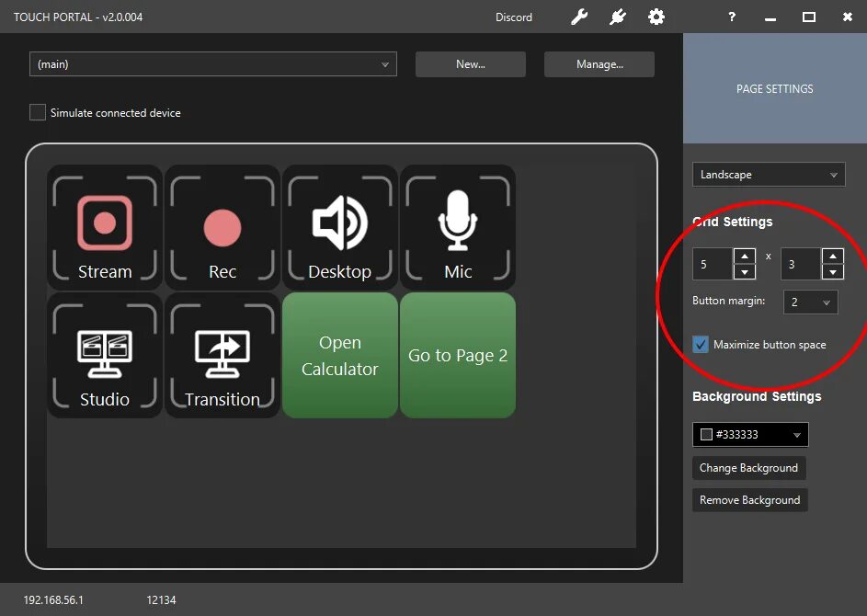The height and width of the screenshot is (616, 867).
Task: Click IP address 192.168.56.1
Action: click(53, 600)
